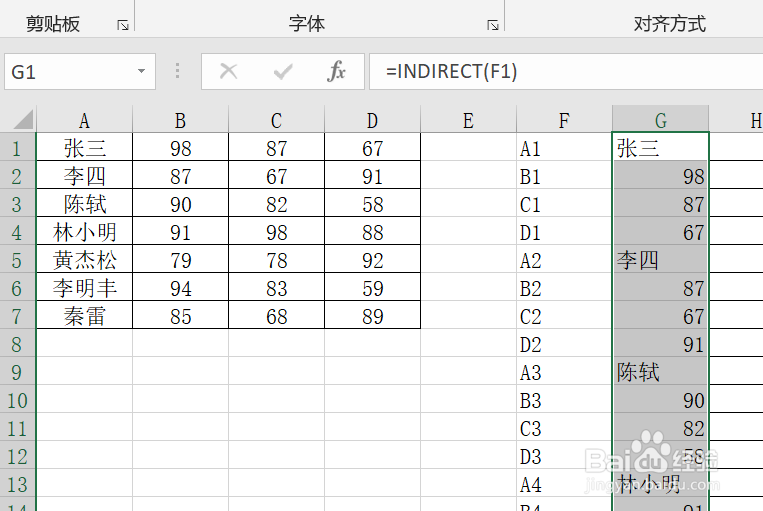Click cell F11 with text C3
The height and width of the screenshot is (511, 763).
click(564, 428)
